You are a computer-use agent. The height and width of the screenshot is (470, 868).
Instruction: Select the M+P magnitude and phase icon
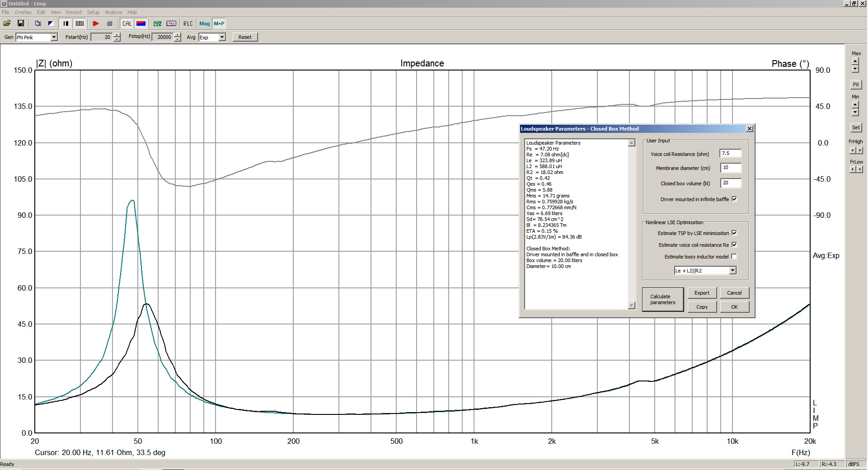pos(219,23)
